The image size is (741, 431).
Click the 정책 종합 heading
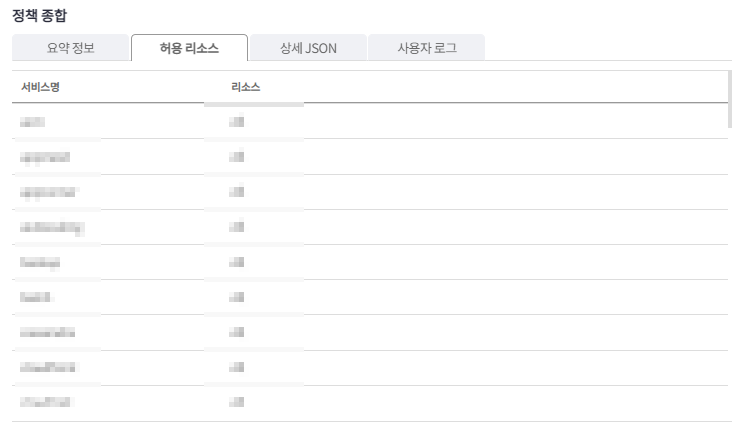(40, 16)
